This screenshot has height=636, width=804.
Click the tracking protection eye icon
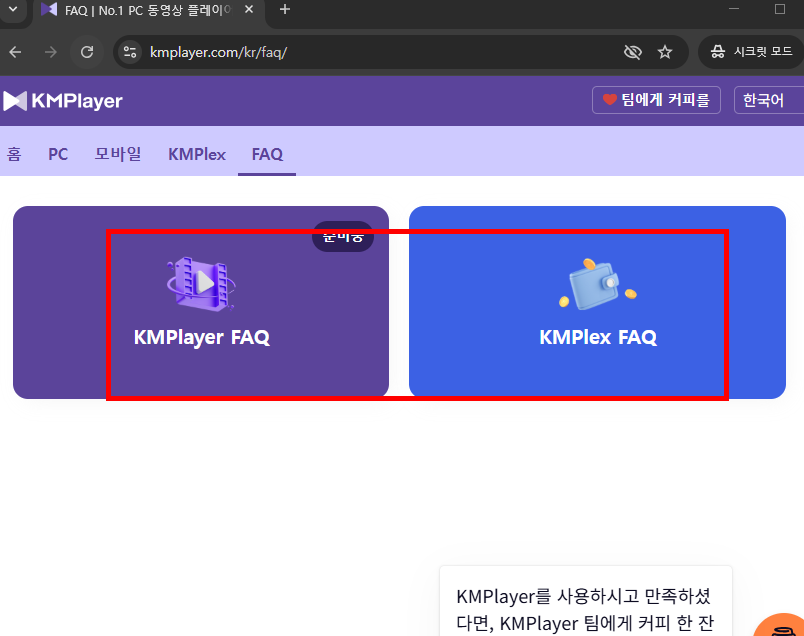click(x=632, y=52)
